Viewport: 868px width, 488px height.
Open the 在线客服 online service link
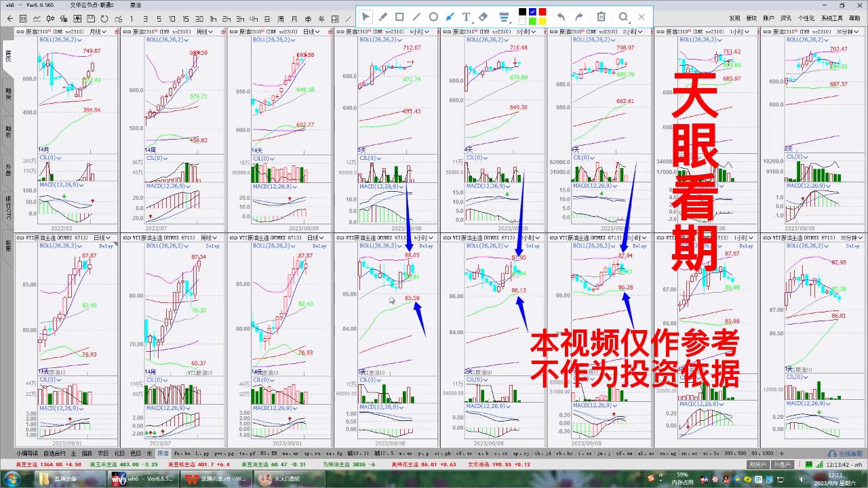coord(848,453)
